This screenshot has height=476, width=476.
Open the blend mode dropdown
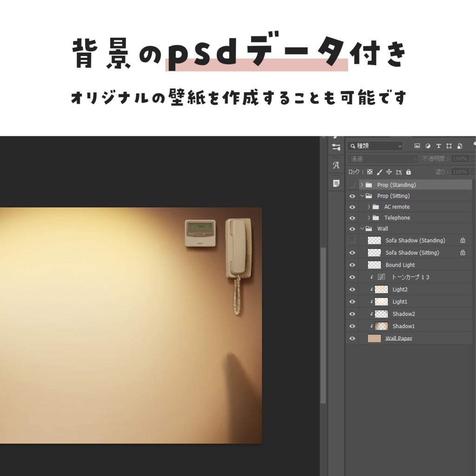pyautogui.click(x=383, y=159)
